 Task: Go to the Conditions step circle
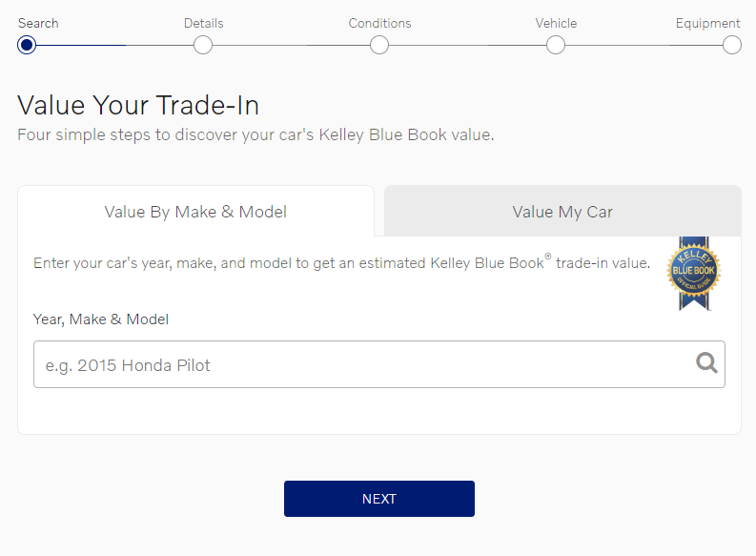coord(379,45)
